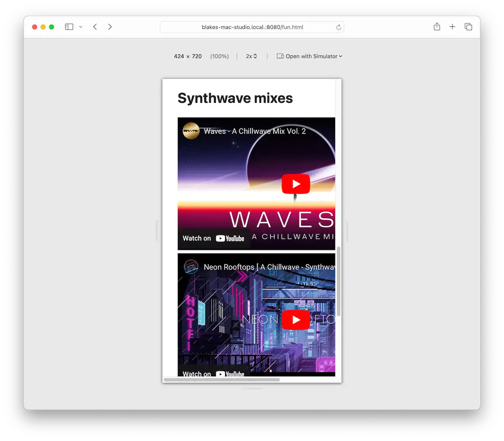This screenshot has height=441, width=504.
Task: Click the channel avatar on the Waves thumbnail
Action: click(192, 130)
